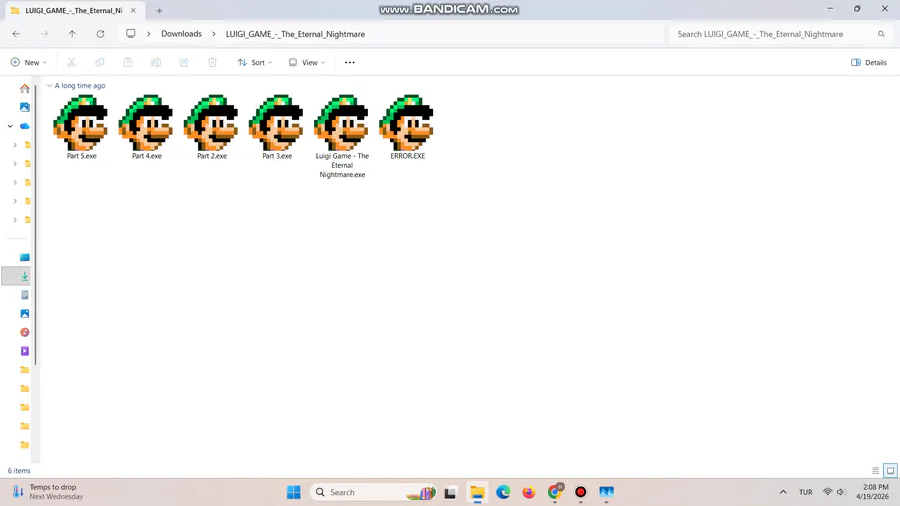Image resolution: width=900 pixels, height=506 pixels.
Task: Select the Part 5.exe file
Action: [x=81, y=127]
